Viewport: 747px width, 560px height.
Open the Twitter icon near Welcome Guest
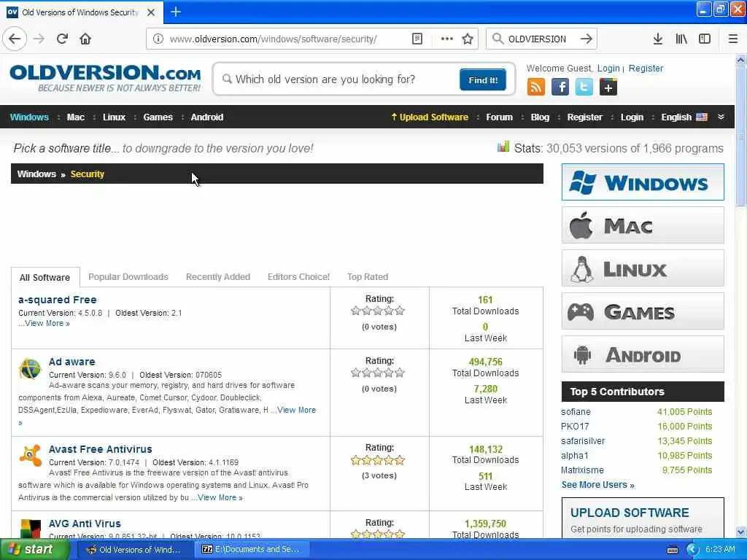tap(584, 87)
